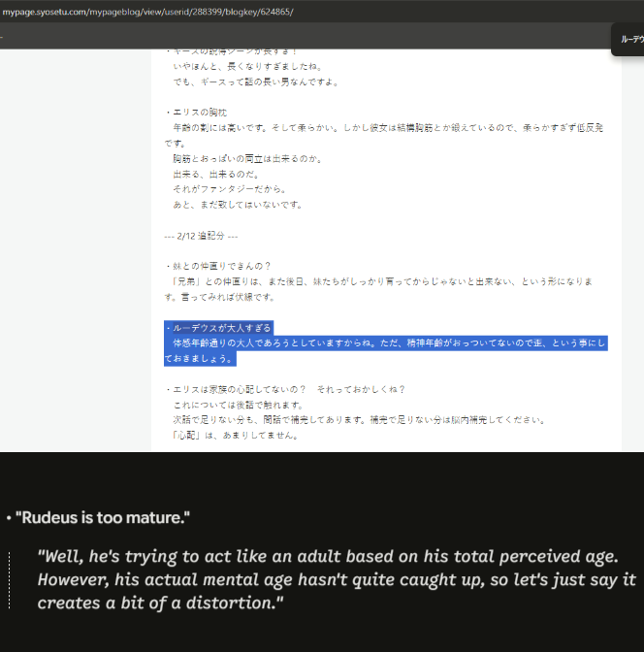Screen dimensions: 644x652
Task: Click the line starting 「兄弟」との仲直りは
Action: (x=381, y=282)
